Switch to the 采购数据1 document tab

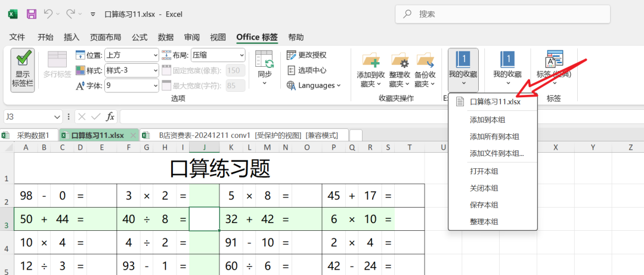[x=29, y=135]
